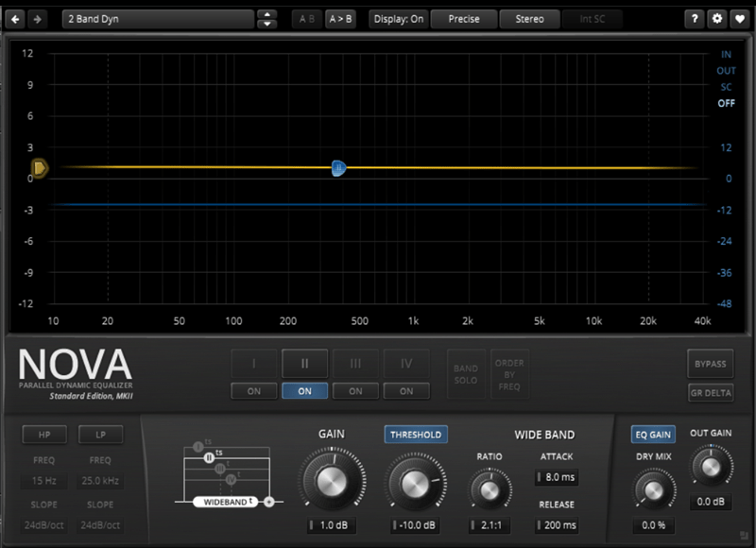The image size is (756, 548).
Task: Toggle the EQ GAIN button
Action: 653,435
